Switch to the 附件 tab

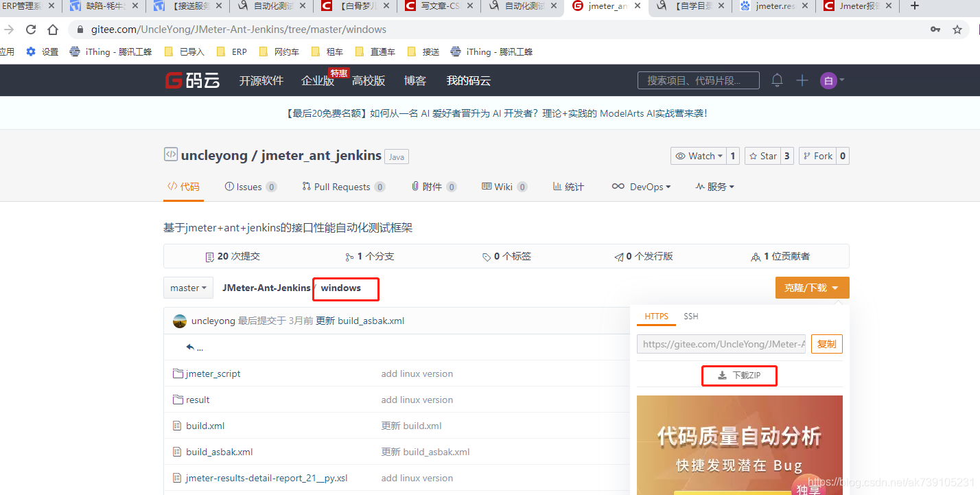[434, 187]
